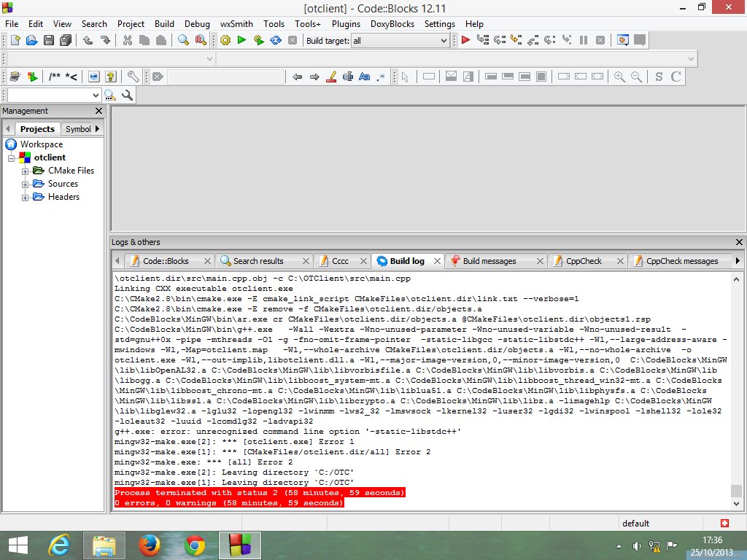Click the wrench search options icon

click(127, 96)
